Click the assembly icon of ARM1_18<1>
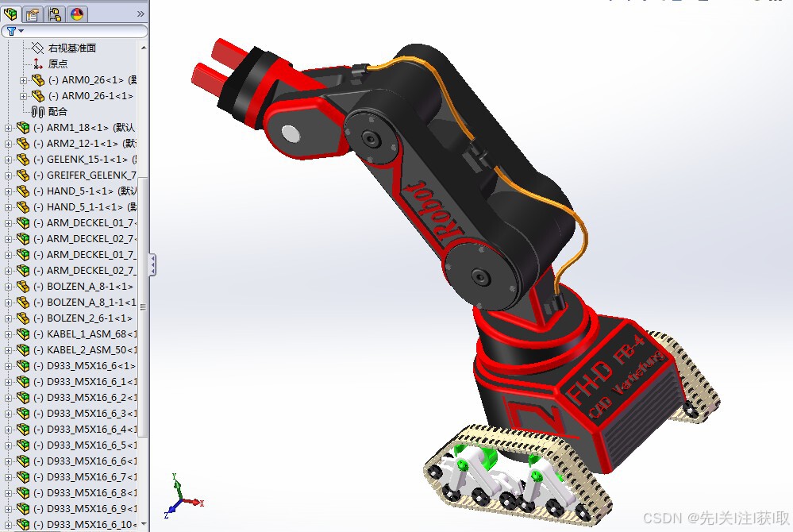The image size is (793, 532). pyautogui.click(x=23, y=127)
